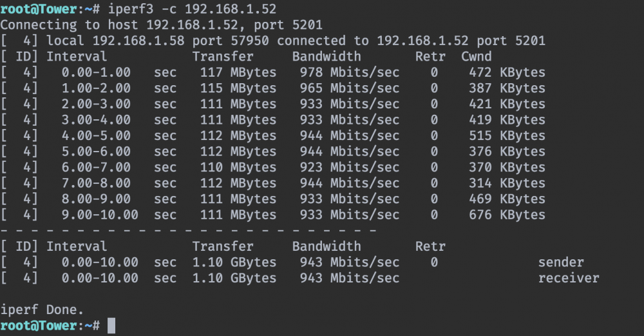The width and height of the screenshot is (644, 336).
Task: Click the Cwnd column header
Action: coord(477,57)
